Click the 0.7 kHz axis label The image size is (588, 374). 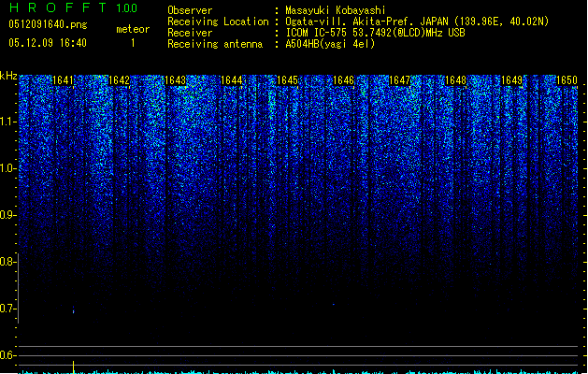click(7, 309)
